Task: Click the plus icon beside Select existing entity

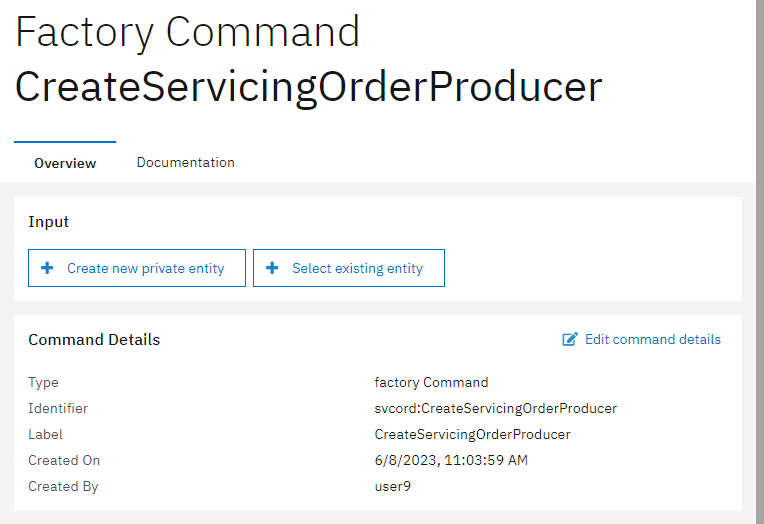Action: click(272, 268)
